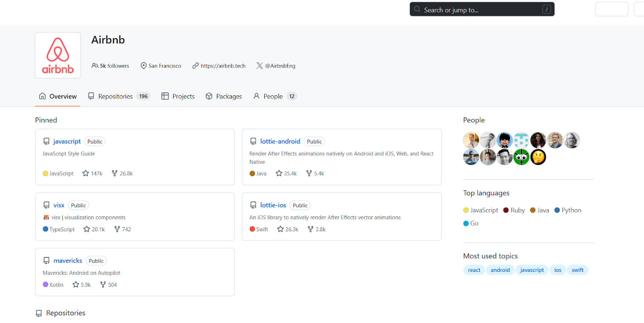Open the thinking-face emoji member avatar
Viewport: 644px width, 323px height.
[538, 157]
